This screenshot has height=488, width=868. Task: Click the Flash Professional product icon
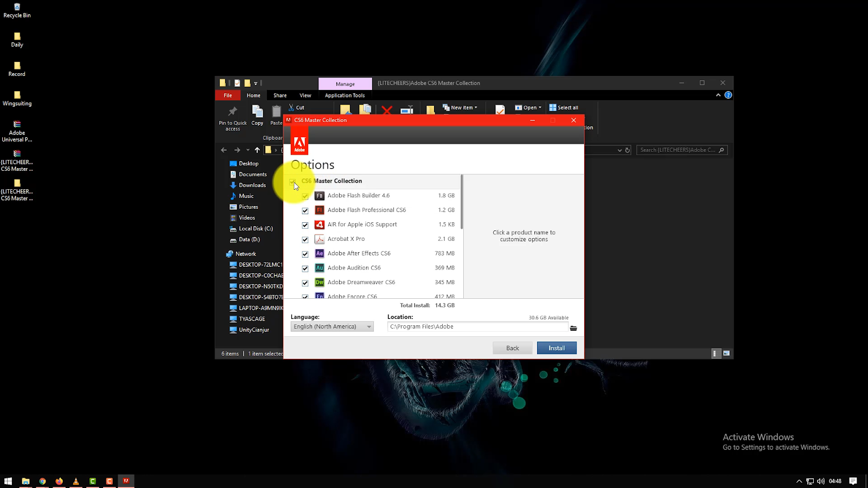point(320,210)
